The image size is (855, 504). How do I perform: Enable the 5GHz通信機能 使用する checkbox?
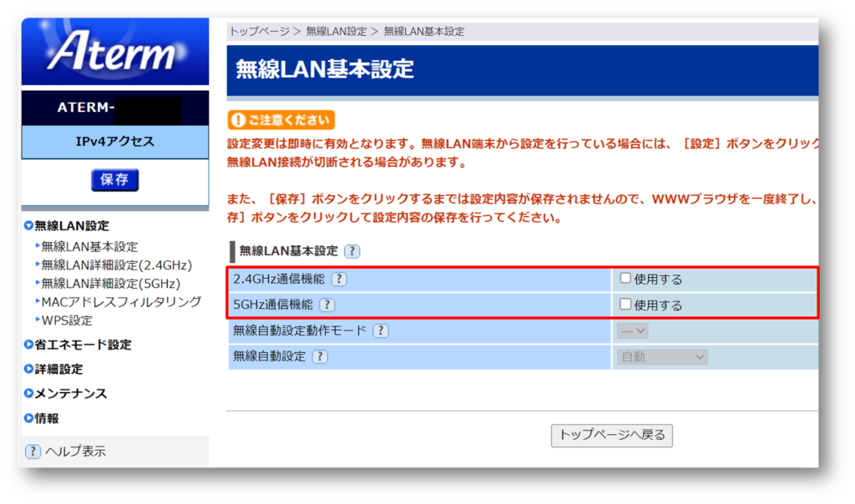click(625, 305)
